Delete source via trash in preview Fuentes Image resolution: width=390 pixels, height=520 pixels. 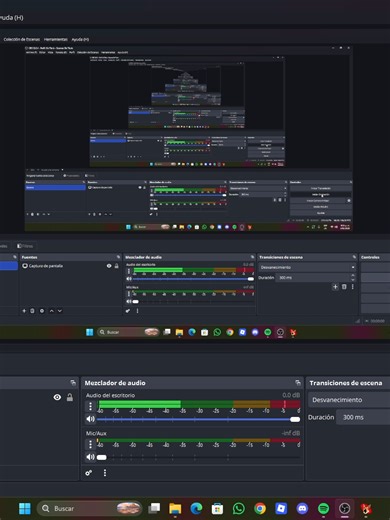click(32, 311)
